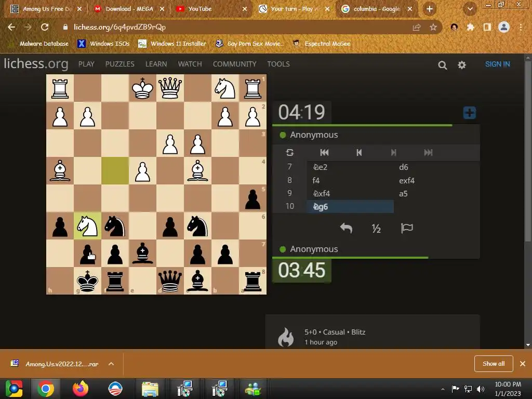Propose a takeback with arrow icon

(x=346, y=228)
